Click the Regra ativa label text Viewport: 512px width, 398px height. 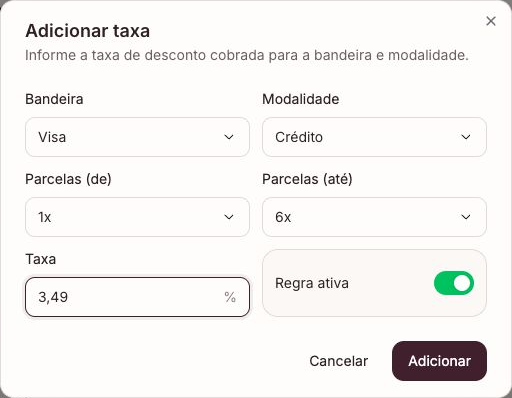312,283
